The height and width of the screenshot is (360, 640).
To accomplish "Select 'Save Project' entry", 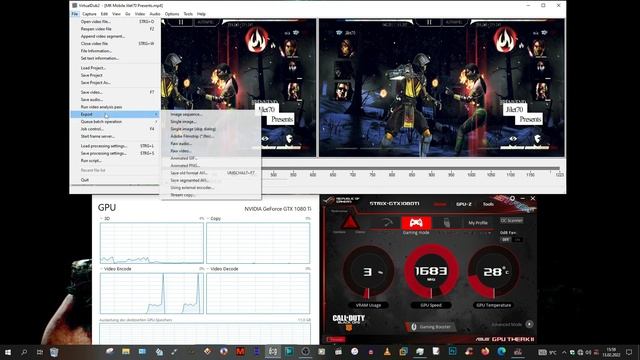I will tap(116, 76).
